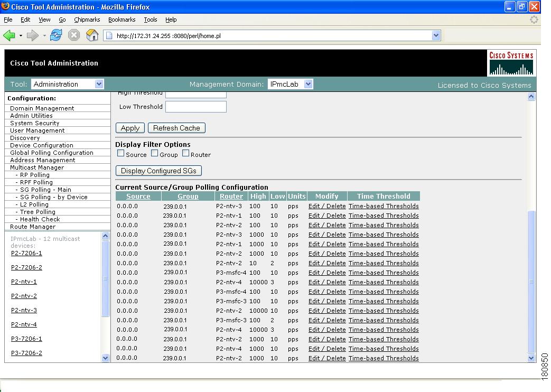Enable the Group filter checkbox
Viewport: 551px width, 392px height.
154,153
